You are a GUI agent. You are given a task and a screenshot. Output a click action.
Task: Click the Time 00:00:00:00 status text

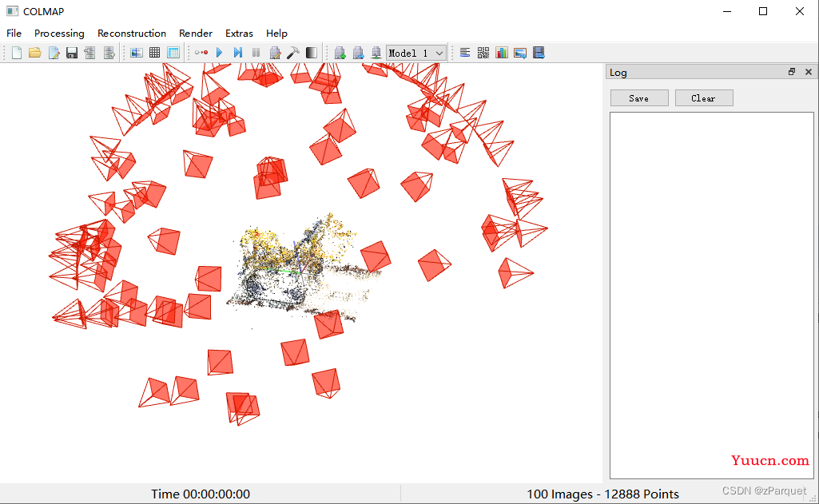pyautogui.click(x=201, y=494)
